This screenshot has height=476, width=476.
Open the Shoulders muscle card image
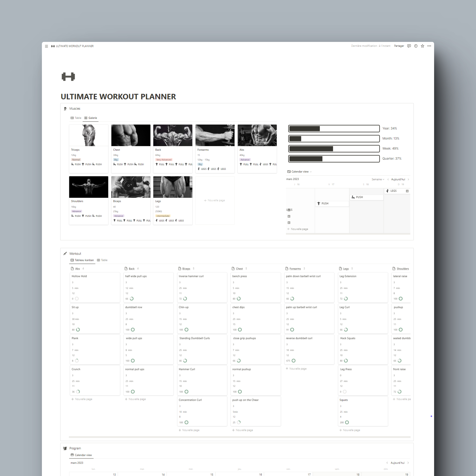tap(89, 187)
